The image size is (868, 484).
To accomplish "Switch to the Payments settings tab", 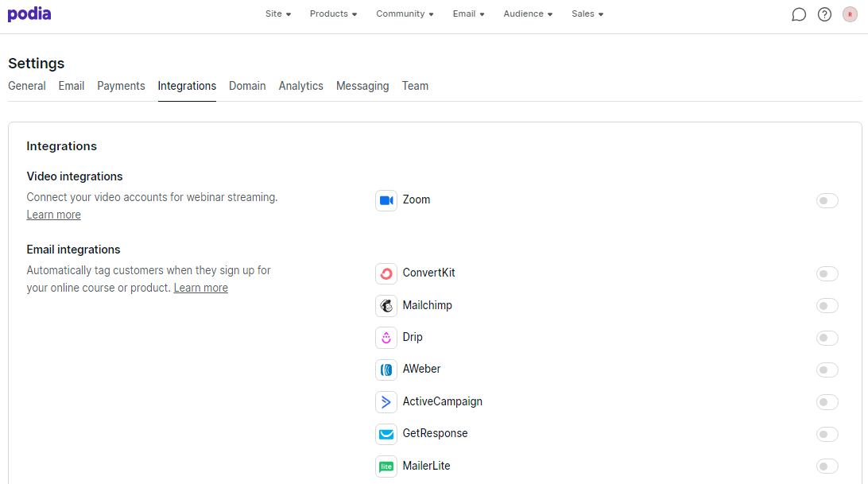I will pyautogui.click(x=121, y=86).
